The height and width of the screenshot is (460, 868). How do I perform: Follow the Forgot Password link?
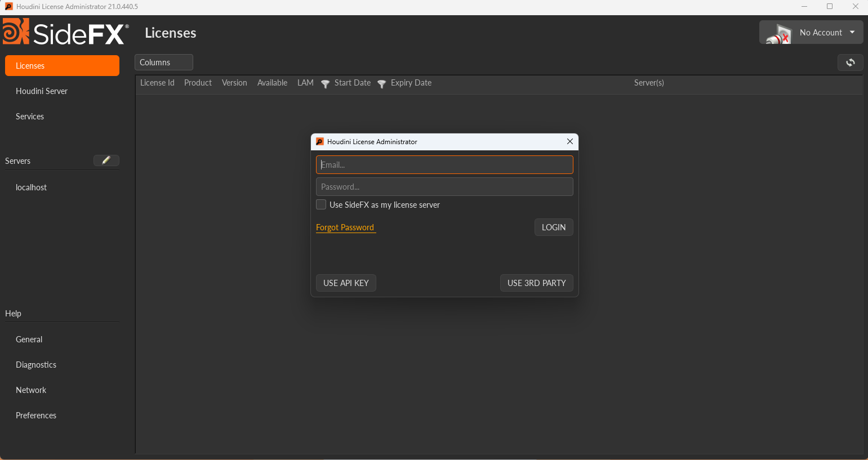coord(345,227)
